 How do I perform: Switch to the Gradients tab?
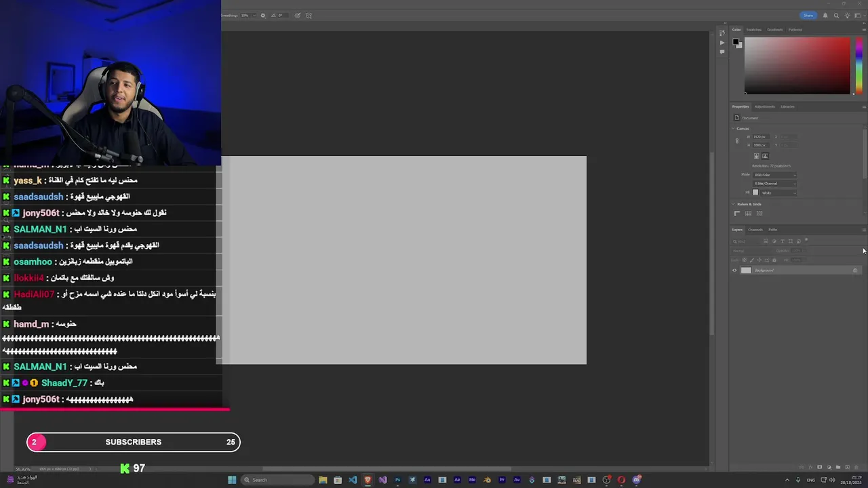point(775,30)
